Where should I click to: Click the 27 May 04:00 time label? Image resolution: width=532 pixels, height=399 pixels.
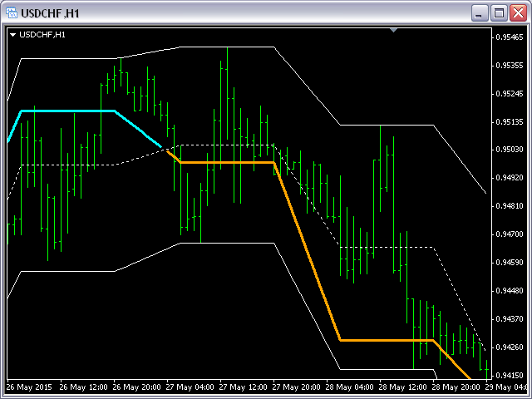point(190,387)
